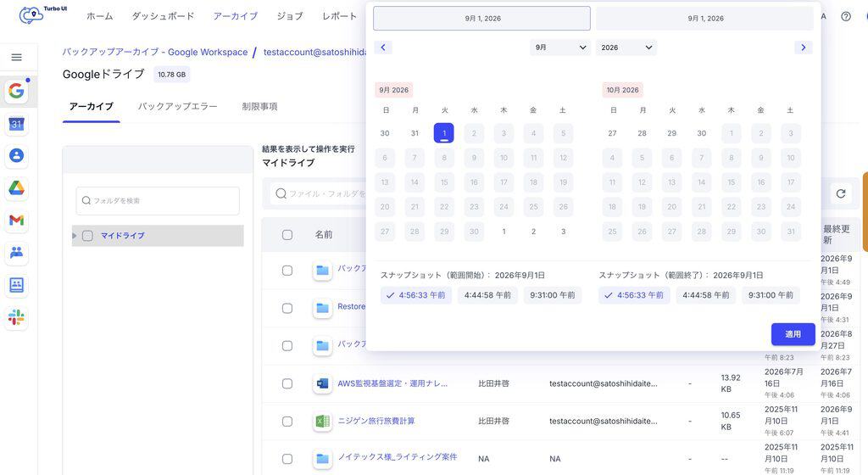Viewport: 868px width, 475px height.
Task: Check the バックア row above AWS監視基盤選定
Action: pos(287,345)
